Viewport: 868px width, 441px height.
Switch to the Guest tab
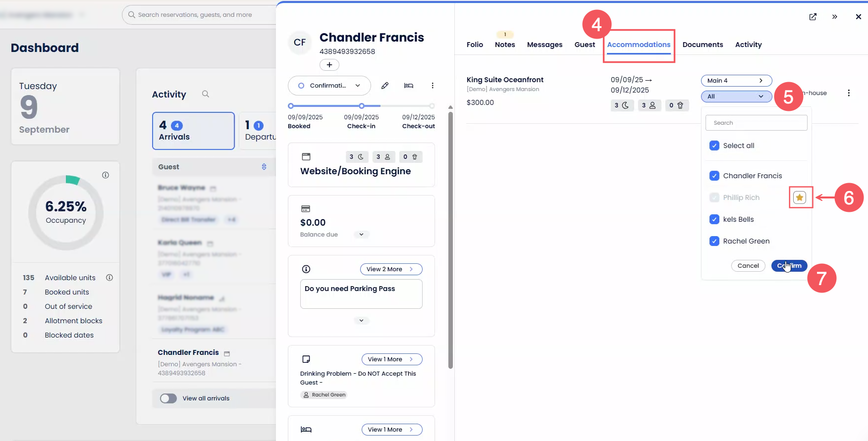pyautogui.click(x=585, y=45)
